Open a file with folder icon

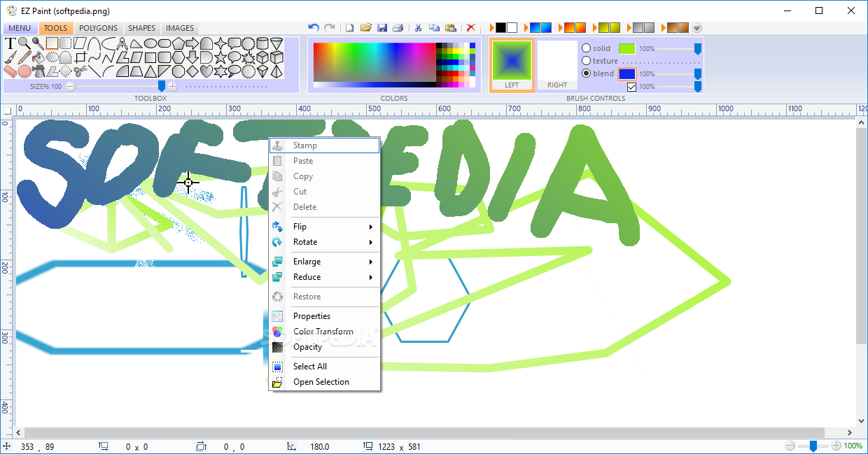365,28
